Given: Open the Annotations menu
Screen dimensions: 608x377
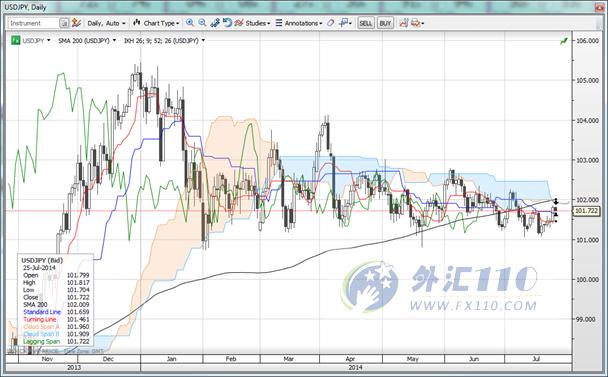Looking at the screenshot, I should [299, 23].
